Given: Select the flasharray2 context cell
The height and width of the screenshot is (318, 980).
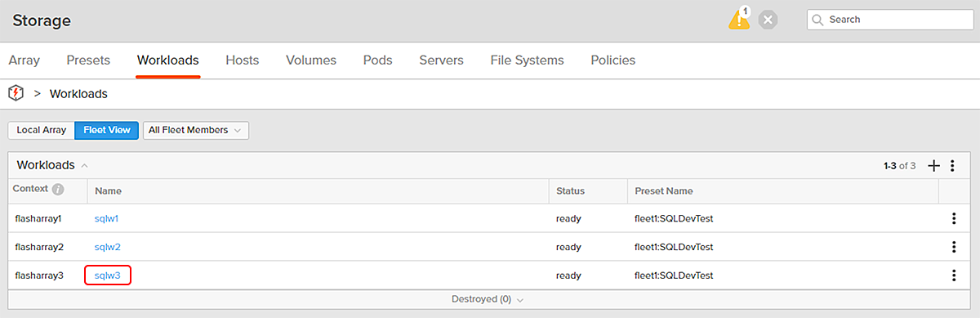Looking at the screenshot, I should pyautogui.click(x=39, y=247).
